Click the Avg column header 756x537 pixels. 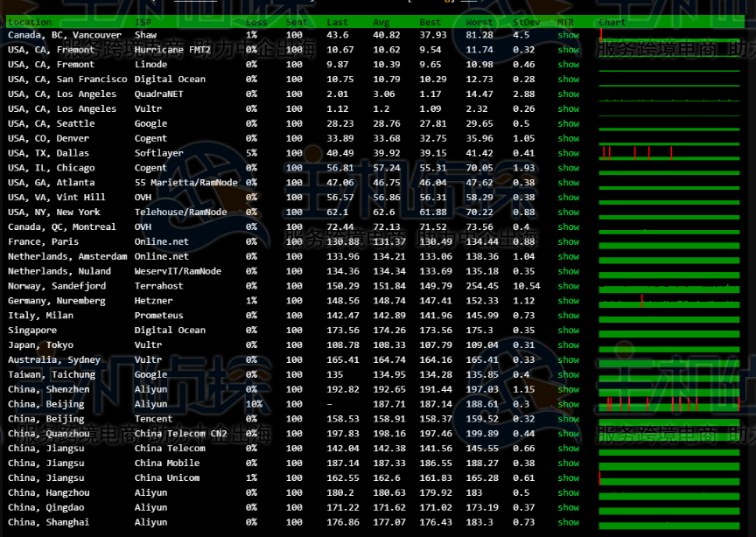(x=381, y=22)
